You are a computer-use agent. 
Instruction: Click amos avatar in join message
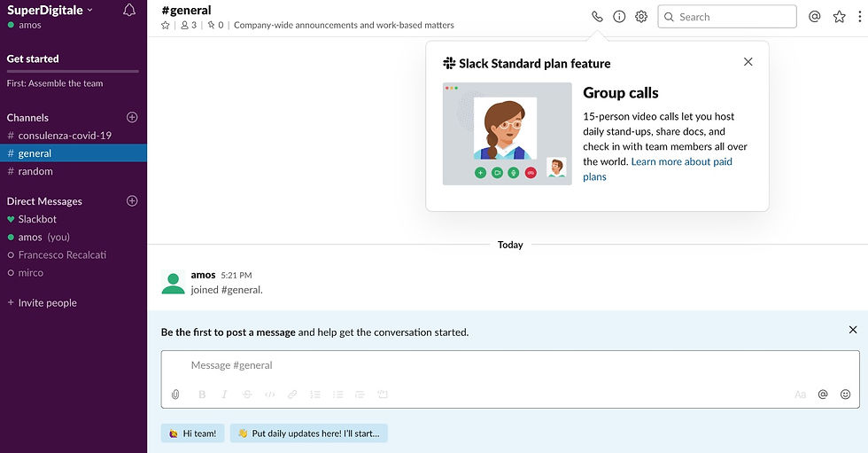tap(173, 283)
